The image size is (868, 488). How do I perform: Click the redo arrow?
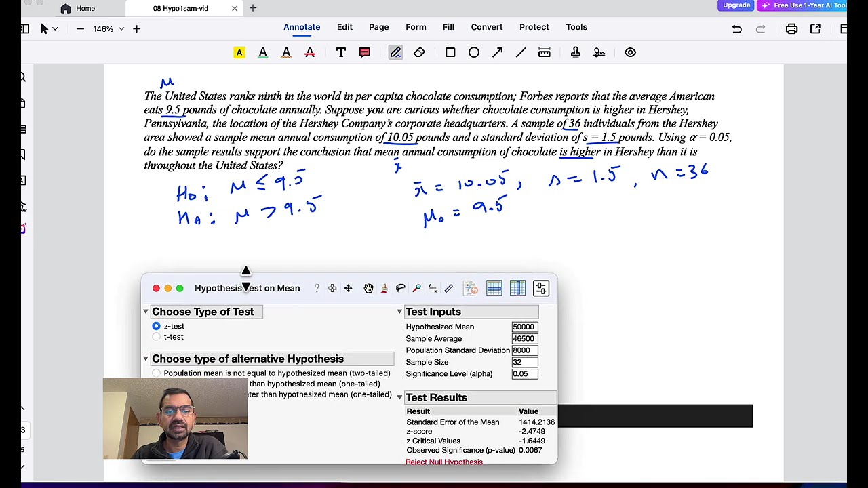[761, 28]
